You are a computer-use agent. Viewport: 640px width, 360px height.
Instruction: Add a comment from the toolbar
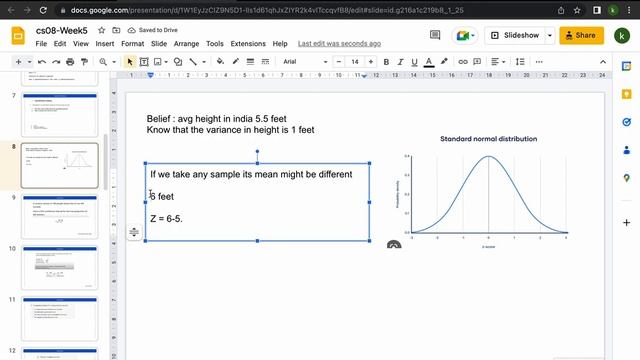coord(477,62)
